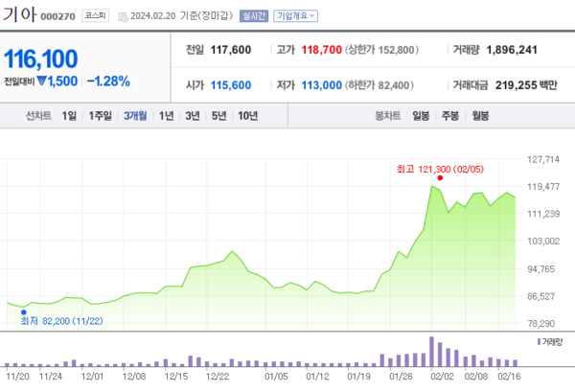
Task: Select the 3년 line chart tab
Action: point(193,116)
